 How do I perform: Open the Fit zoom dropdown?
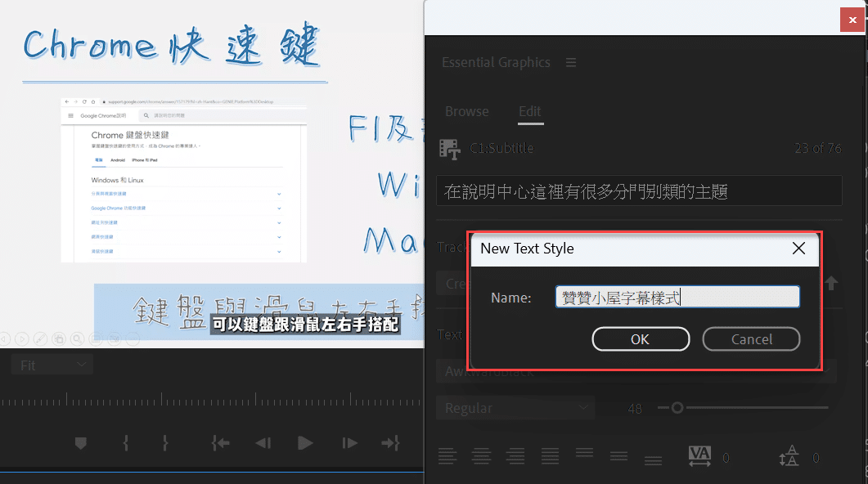coord(52,365)
